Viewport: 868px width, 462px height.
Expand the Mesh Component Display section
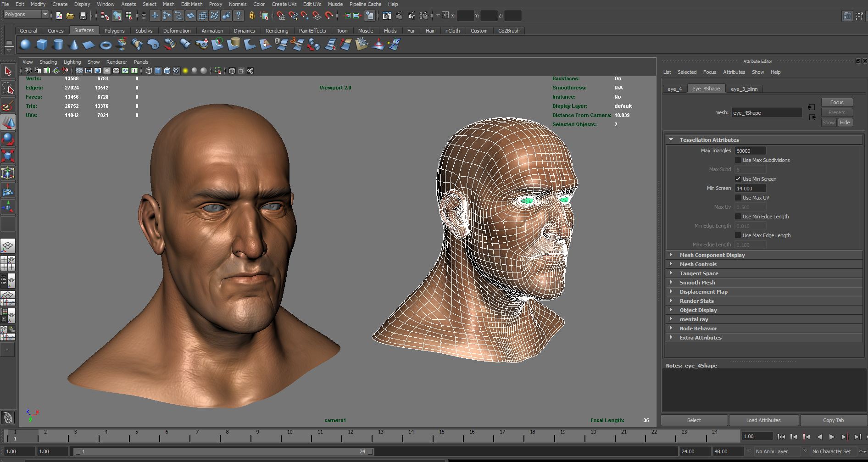tap(671, 255)
